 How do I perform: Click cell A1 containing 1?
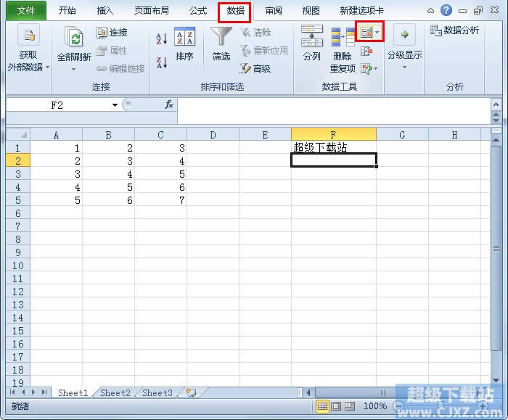click(x=57, y=148)
